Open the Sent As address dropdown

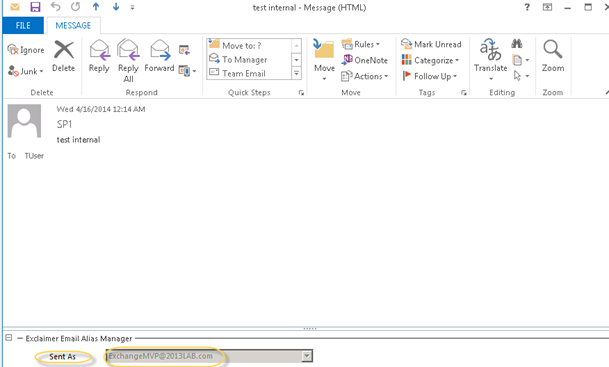(307, 356)
